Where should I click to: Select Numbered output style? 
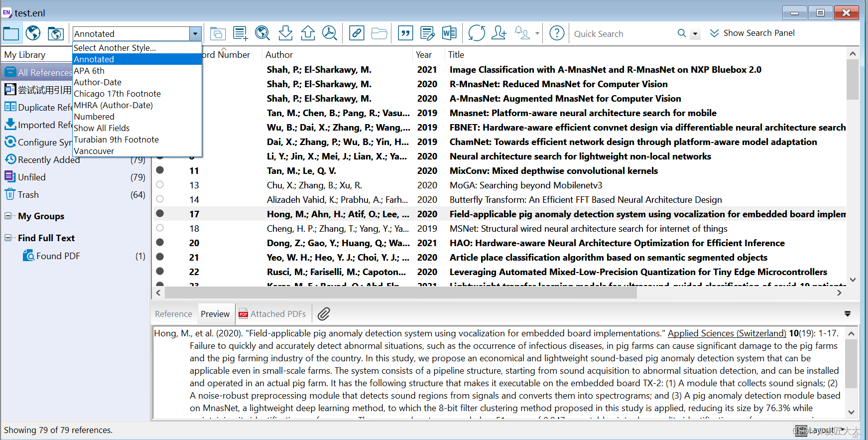pyautogui.click(x=137, y=117)
